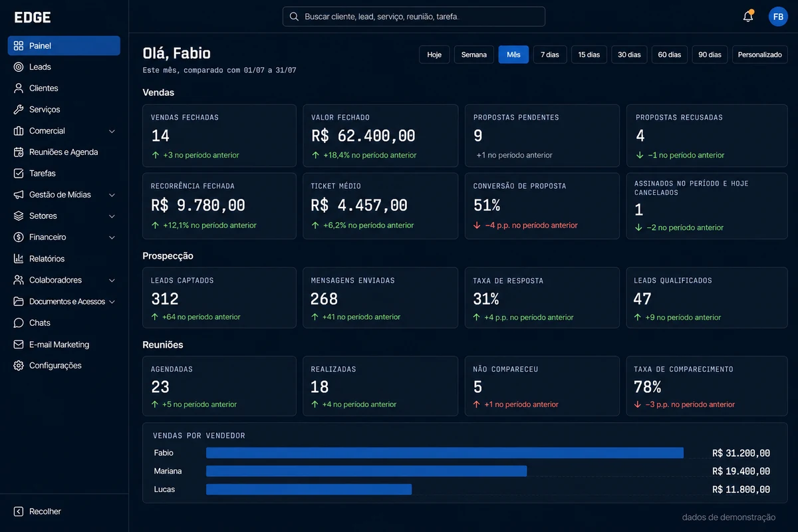Open the Vendas Fechadas card

coord(219,136)
